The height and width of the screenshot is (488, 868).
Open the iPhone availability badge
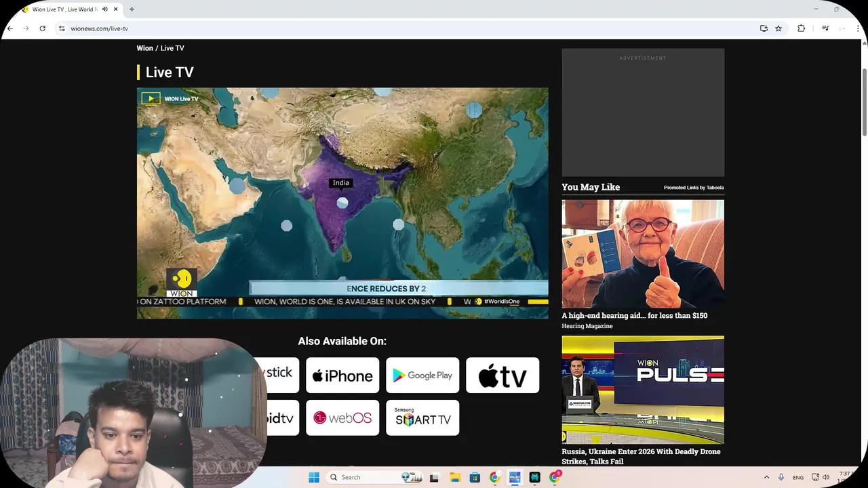(342, 375)
